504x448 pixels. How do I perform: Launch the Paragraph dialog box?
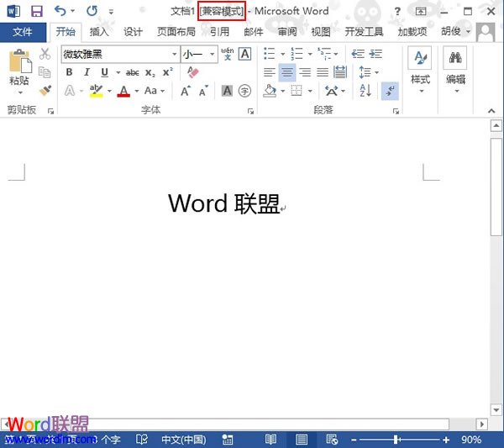(x=396, y=111)
